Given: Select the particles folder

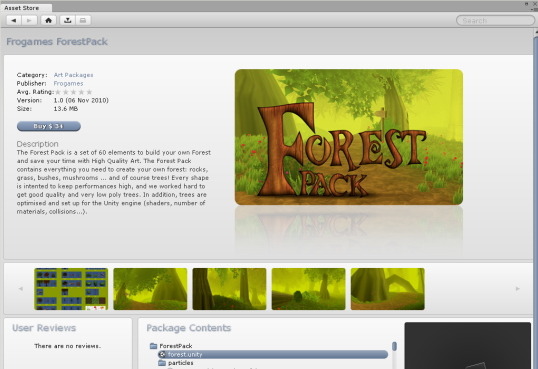Looking at the screenshot, I should click(x=180, y=363).
